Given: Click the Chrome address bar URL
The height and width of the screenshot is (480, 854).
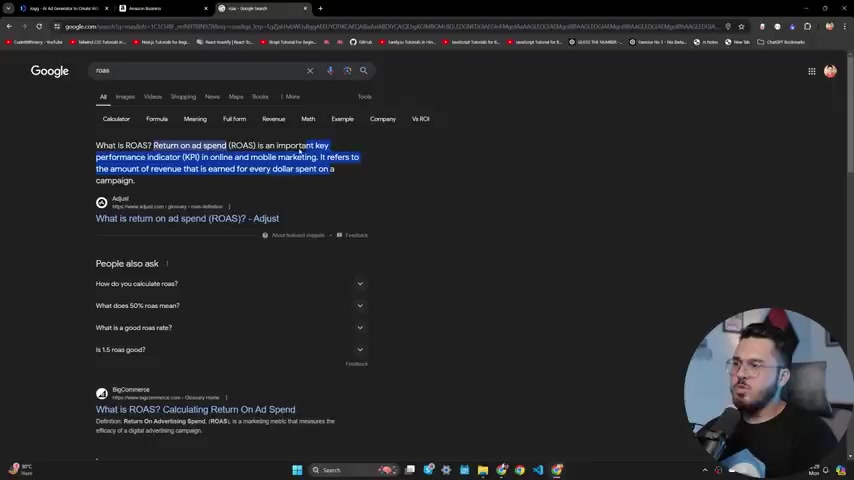Looking at the screenshot, I should point(392,27).
